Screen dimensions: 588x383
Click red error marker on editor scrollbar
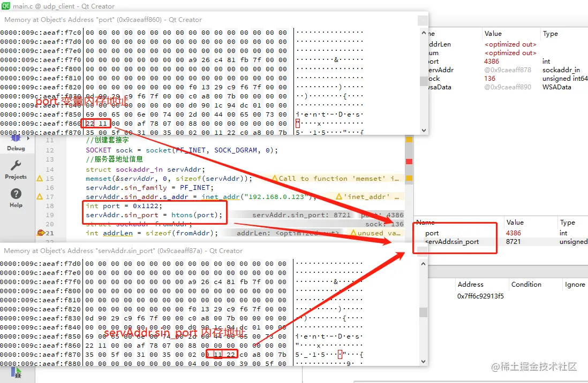409,161
